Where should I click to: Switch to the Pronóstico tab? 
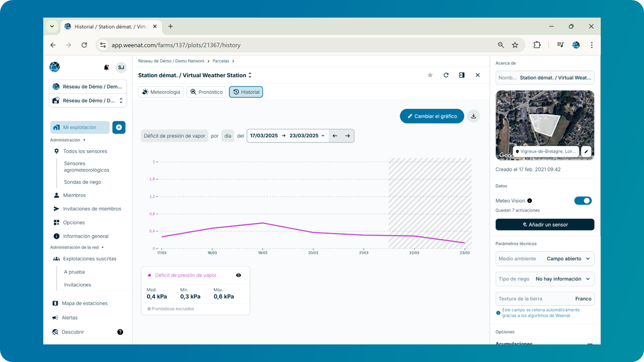pos(206,92)
